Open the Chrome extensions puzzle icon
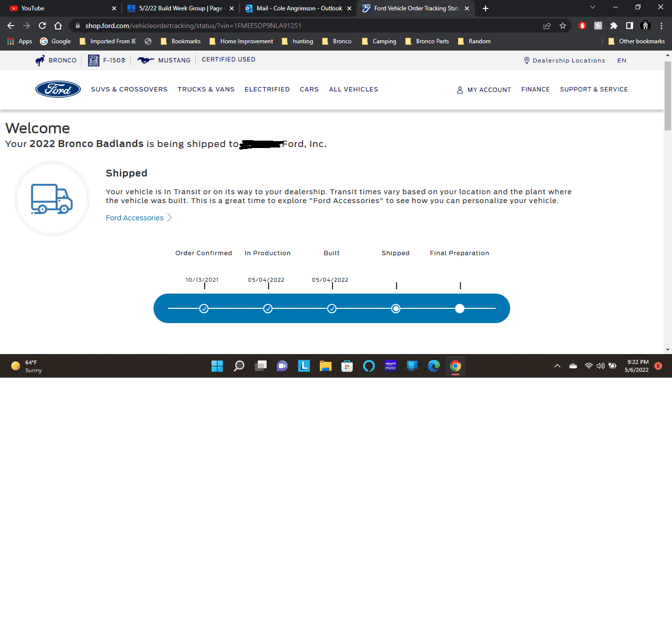This screenshot has height=627, width=672. (x=614, y=26)
